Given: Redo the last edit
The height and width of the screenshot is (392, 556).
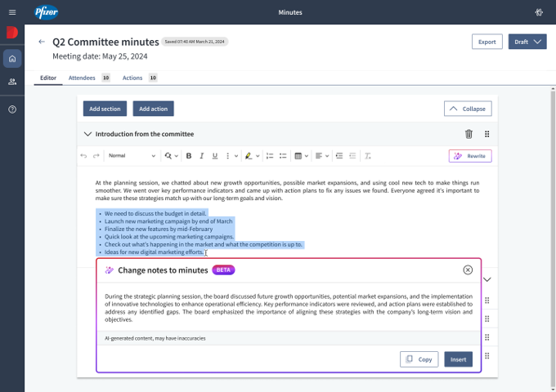Looking at the screenshot, I should 96,156.
